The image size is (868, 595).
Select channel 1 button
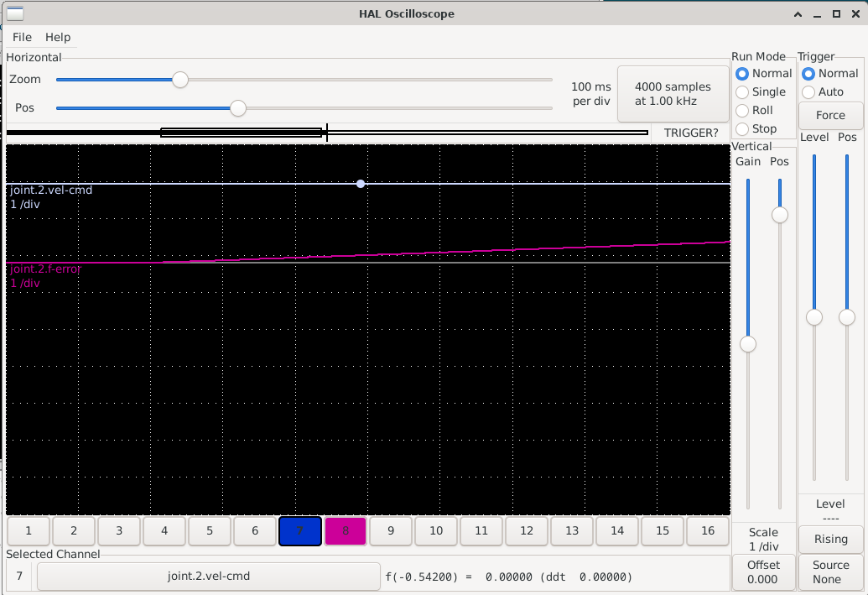pos(29,531)
